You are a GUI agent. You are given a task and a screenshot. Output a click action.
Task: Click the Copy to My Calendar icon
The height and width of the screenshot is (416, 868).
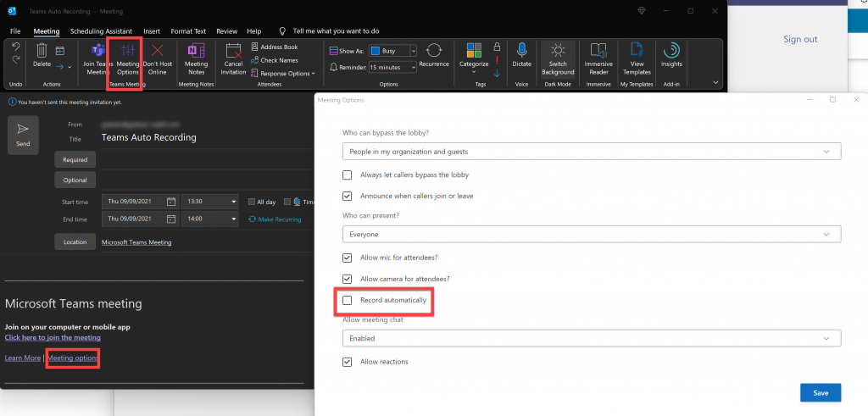[x=60, y=50]
